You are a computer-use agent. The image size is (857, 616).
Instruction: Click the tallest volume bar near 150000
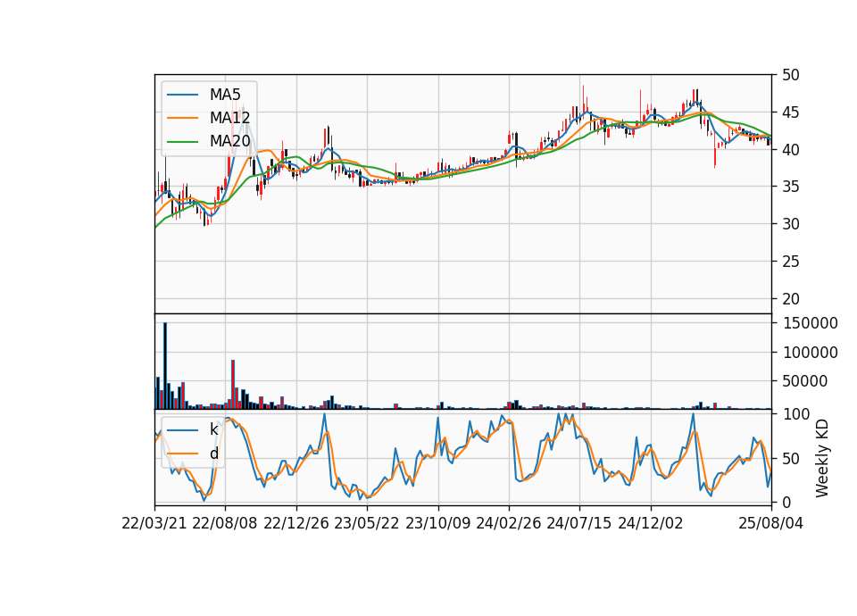click(165, 366)
